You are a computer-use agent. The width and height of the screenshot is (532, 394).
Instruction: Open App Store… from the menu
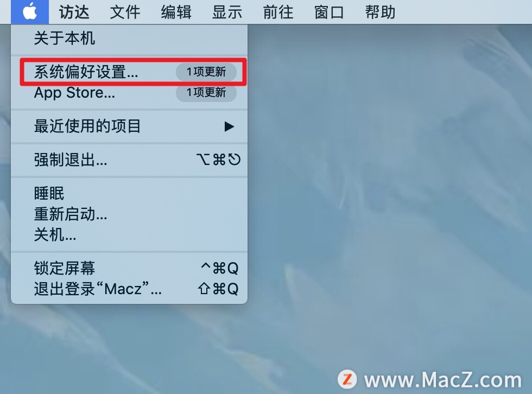[x=129, y=92]
